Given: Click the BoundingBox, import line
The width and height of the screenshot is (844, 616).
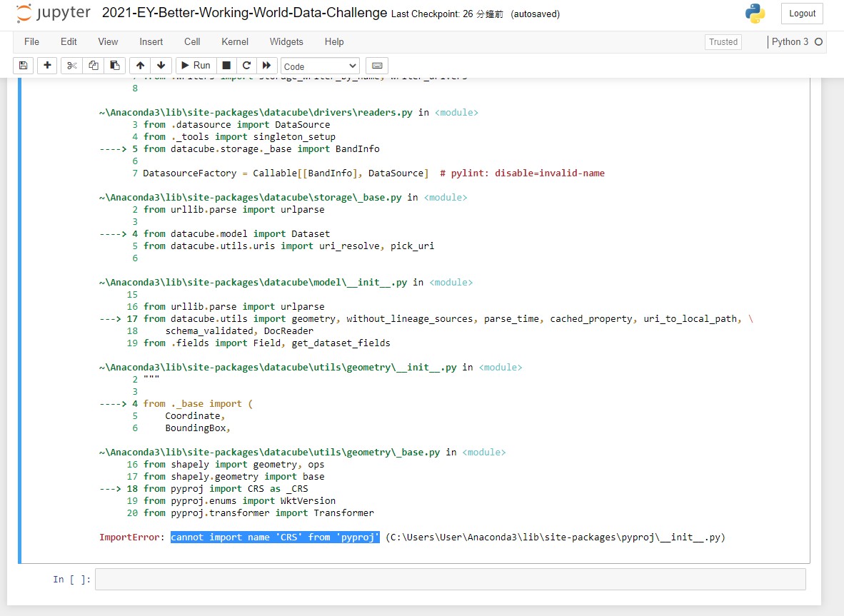Looking at the screenshot, I should [198, 428].
